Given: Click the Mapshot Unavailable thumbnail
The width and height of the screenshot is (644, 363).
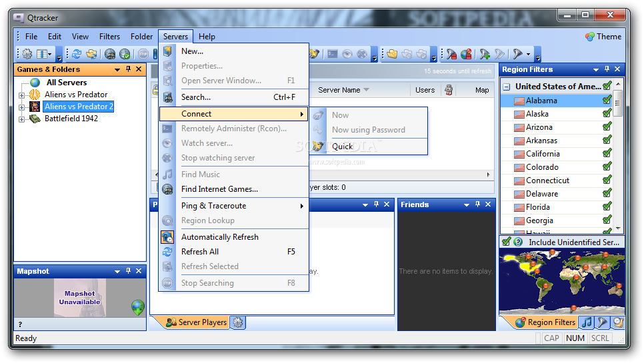Looking at the screenshot, I should pyautogui.click(x=80, y=298).
